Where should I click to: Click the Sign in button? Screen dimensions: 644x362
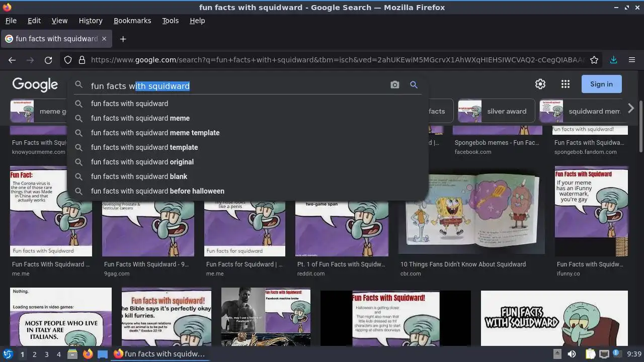click(601, 84)
